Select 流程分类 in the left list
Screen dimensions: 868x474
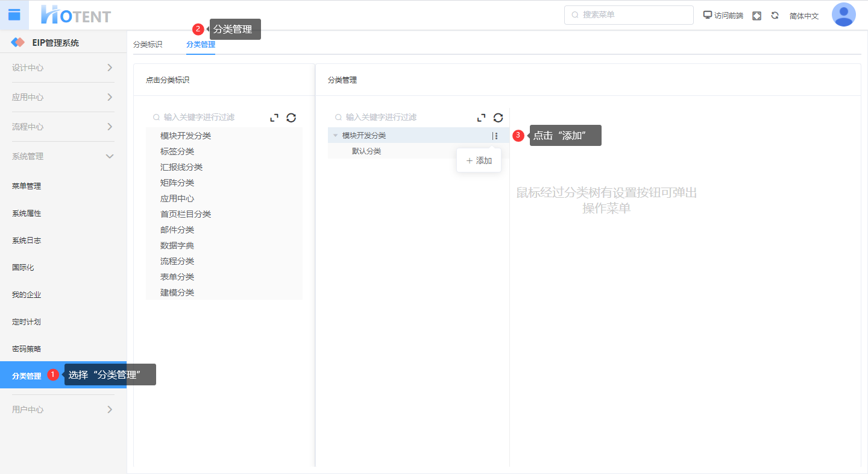pos(177,261)
